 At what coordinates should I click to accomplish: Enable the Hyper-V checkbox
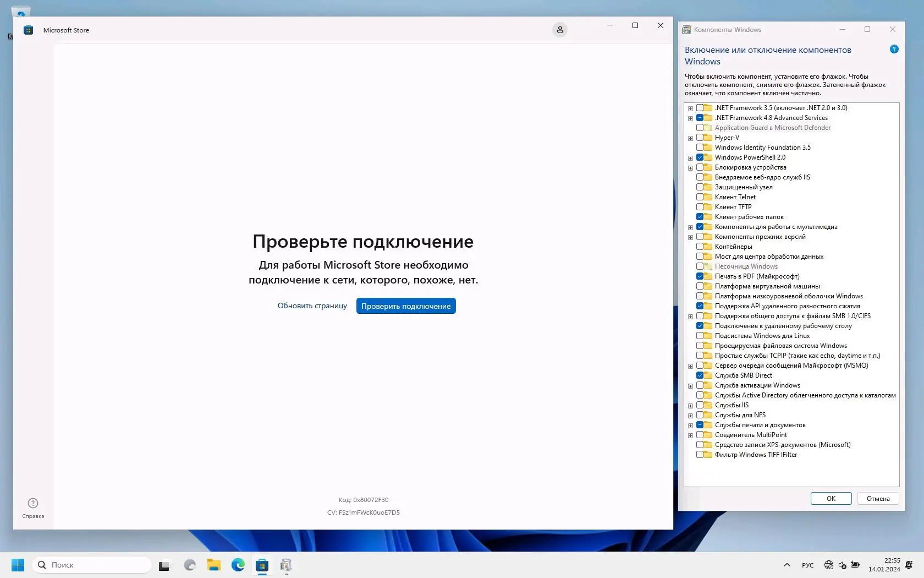pyautogui.click(x=700, y=138)
